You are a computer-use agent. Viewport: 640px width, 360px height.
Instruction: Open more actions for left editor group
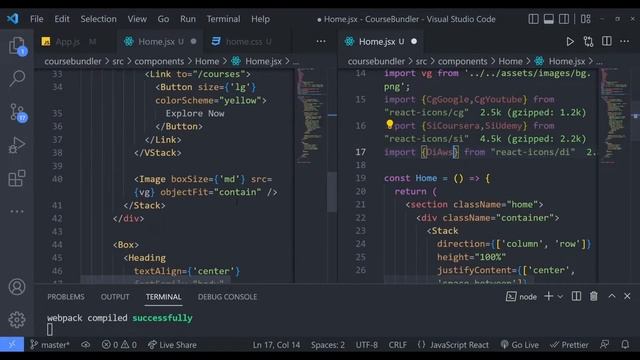[x=321, y=41]
